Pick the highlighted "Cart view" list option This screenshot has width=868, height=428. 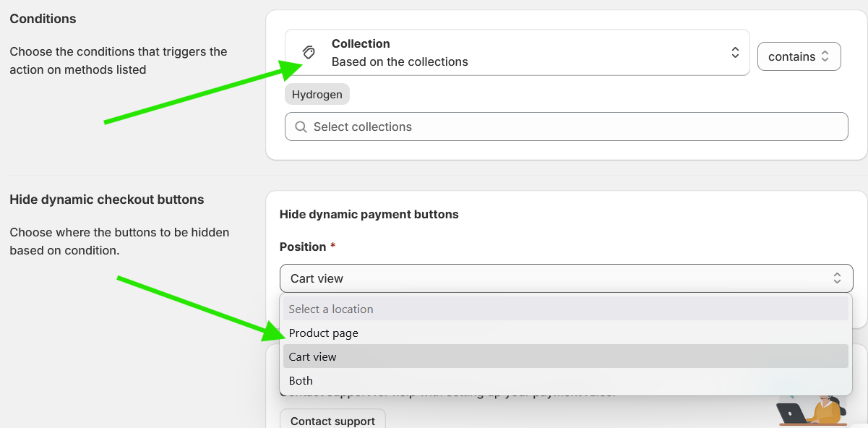[313, 356]
